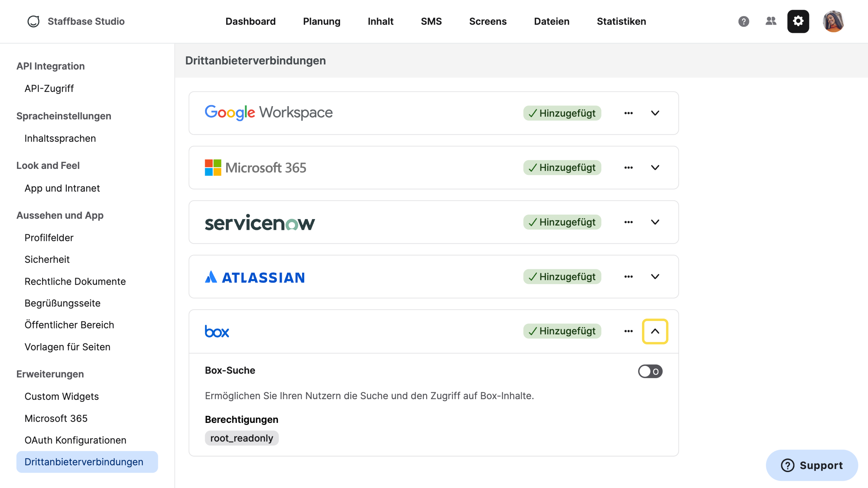Click the Atlassian logo
Viewport: 868px width, 488px height.
pos(255,277)
